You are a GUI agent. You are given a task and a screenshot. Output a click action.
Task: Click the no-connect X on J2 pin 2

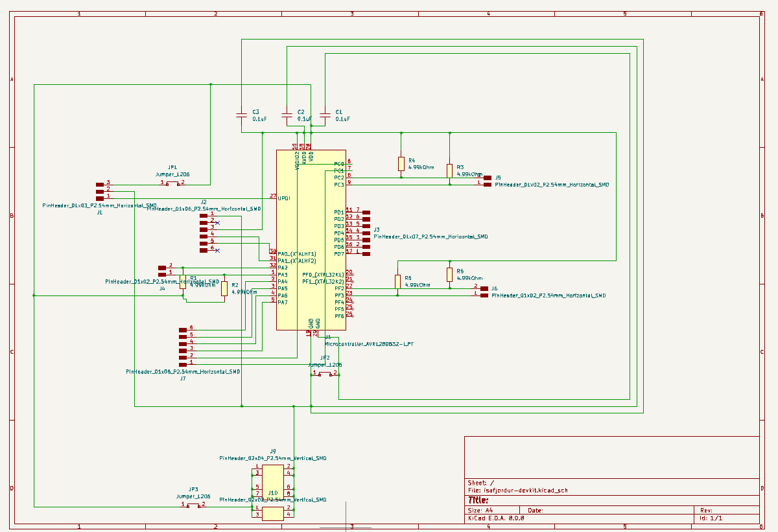point(217,223)
